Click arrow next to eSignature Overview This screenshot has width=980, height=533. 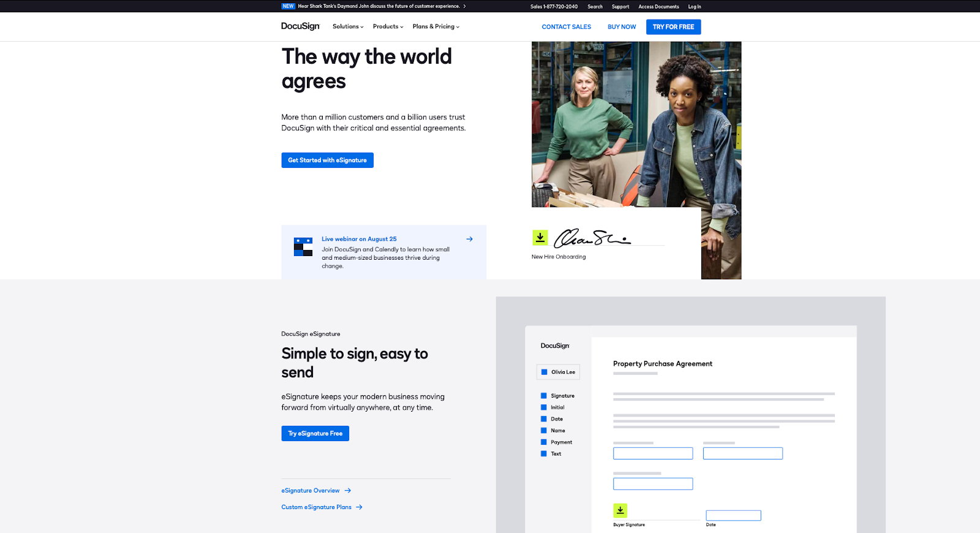348,491
